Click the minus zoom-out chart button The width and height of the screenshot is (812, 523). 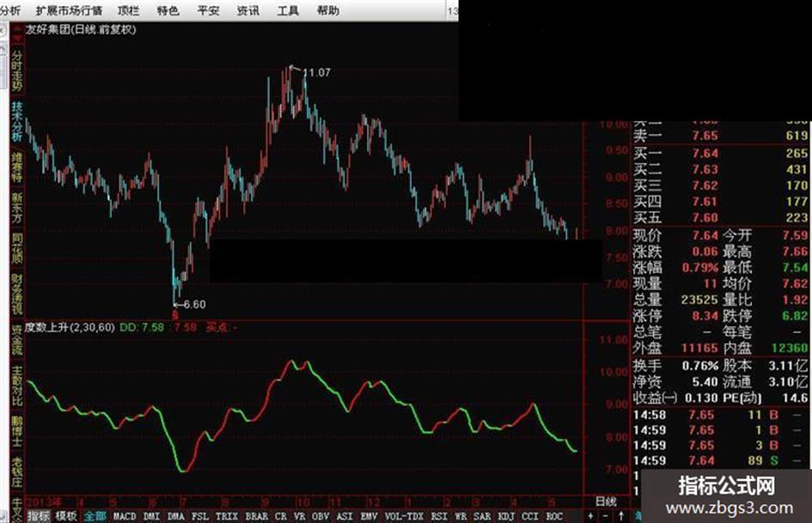click(606, 516)
